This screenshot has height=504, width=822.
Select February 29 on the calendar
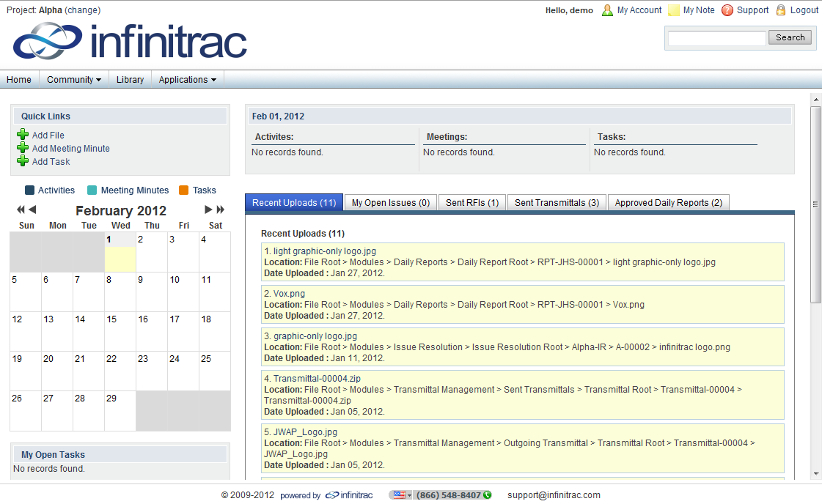tap(120, 410)
